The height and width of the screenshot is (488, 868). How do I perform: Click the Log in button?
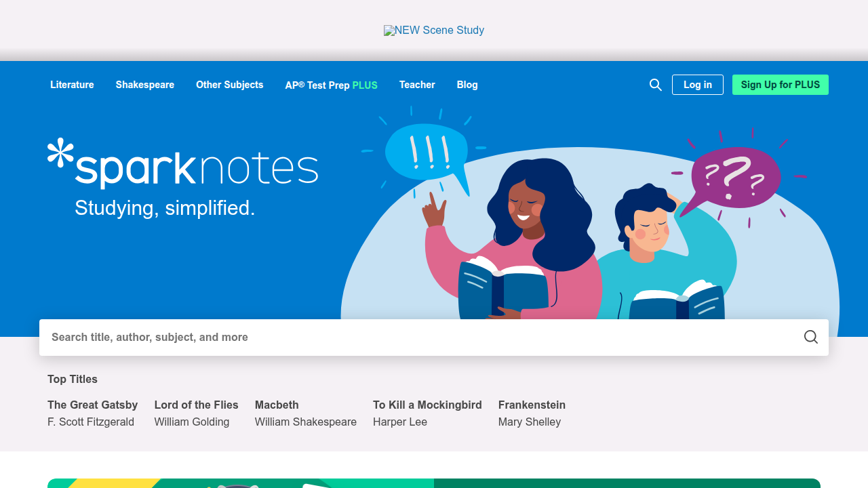[x=698, y=85]
